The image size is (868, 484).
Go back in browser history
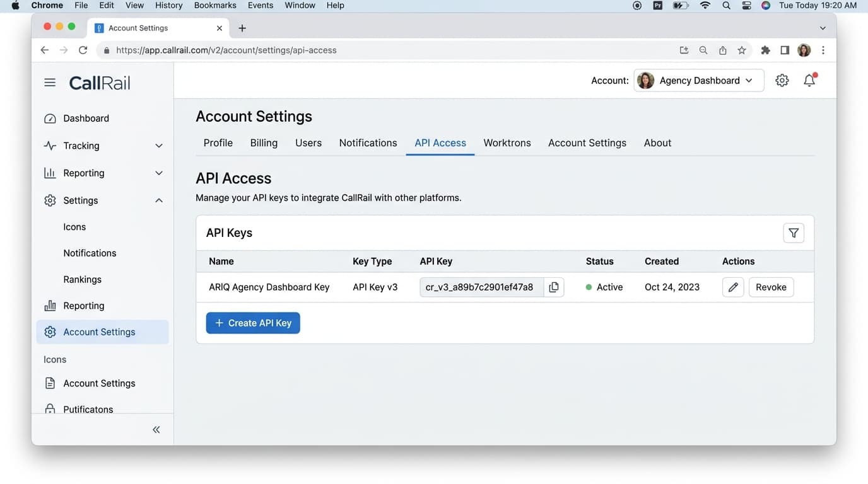click(x=44, y=50)
